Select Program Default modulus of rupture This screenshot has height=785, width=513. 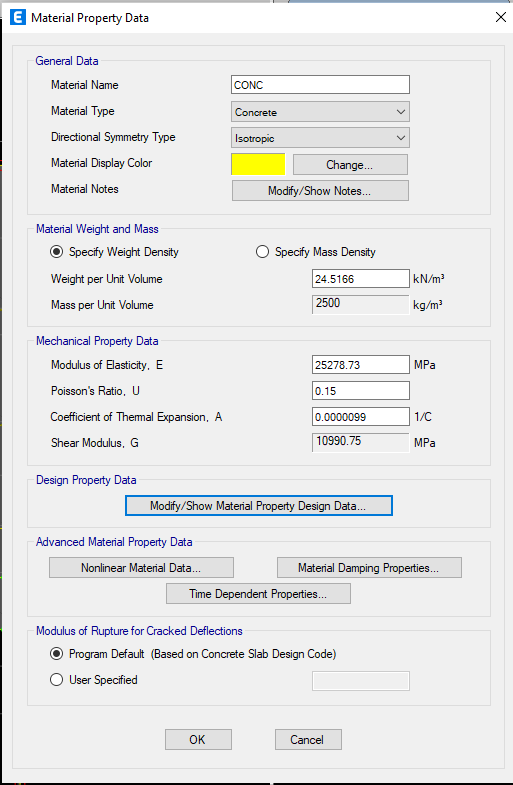tap(193, 654)
